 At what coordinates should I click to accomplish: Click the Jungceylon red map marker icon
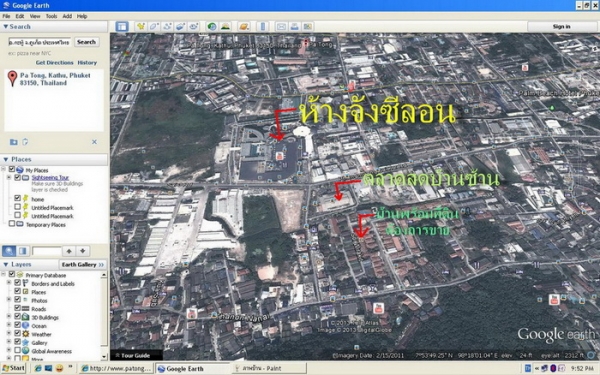(279, 156)
